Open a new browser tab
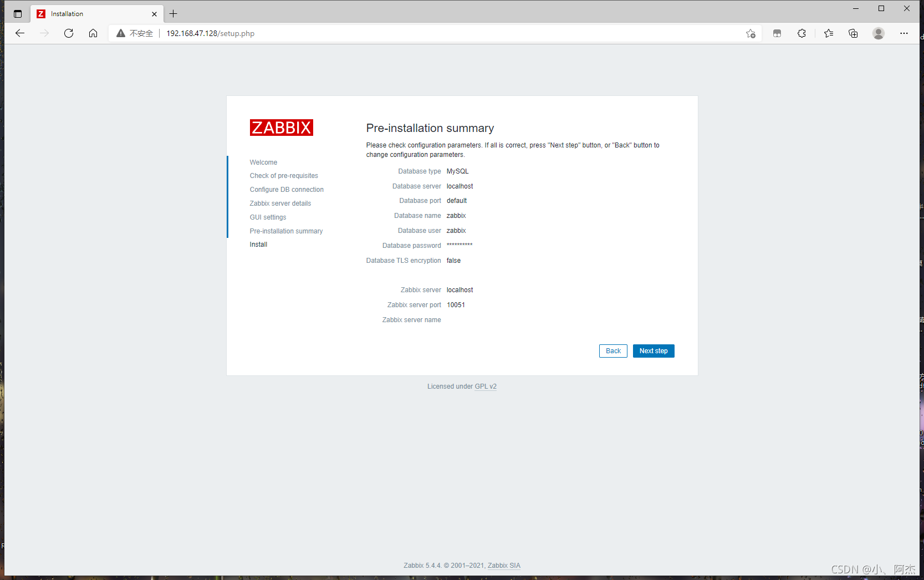924x580 pixels. pos(173,14)
